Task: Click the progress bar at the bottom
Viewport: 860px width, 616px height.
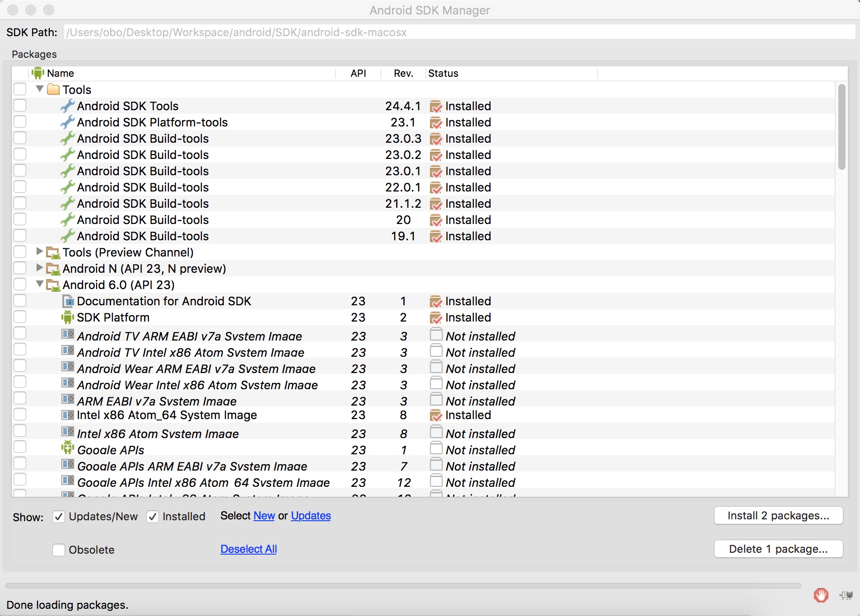Action: click(403, 586)
